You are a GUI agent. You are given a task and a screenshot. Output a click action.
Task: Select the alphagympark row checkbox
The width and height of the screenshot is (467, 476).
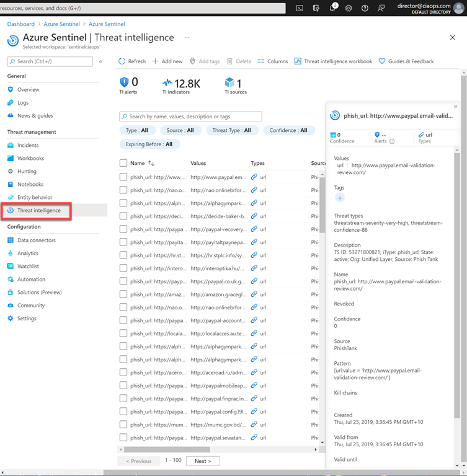(x=123, y=203)
